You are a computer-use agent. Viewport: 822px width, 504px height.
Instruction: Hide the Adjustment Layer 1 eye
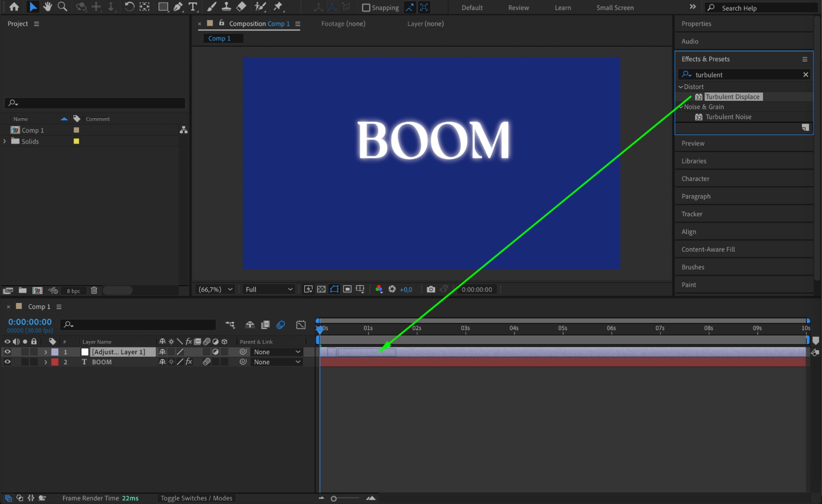click(7, 352)
